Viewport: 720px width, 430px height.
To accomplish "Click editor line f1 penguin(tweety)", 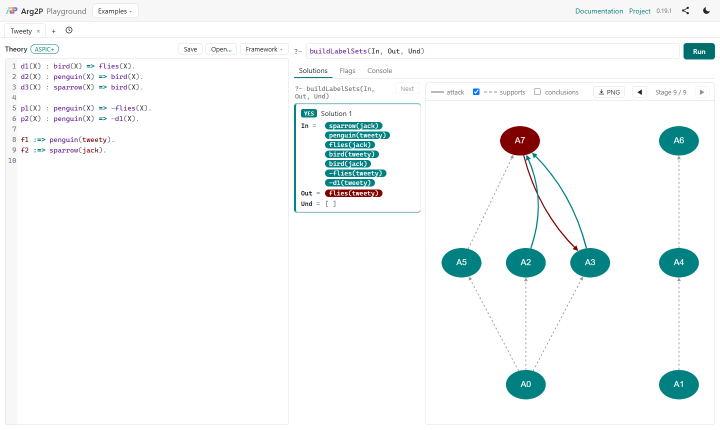I will tap(68, 140).
